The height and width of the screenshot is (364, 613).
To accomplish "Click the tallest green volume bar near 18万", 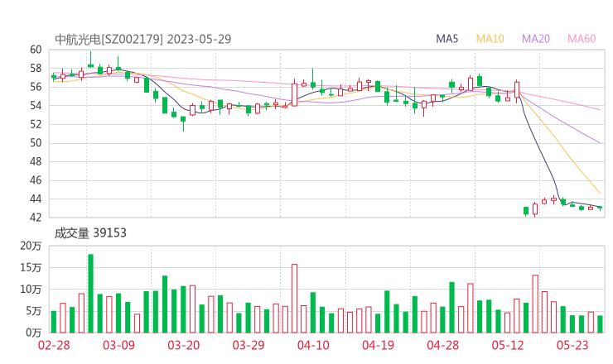I will [90, 294].
